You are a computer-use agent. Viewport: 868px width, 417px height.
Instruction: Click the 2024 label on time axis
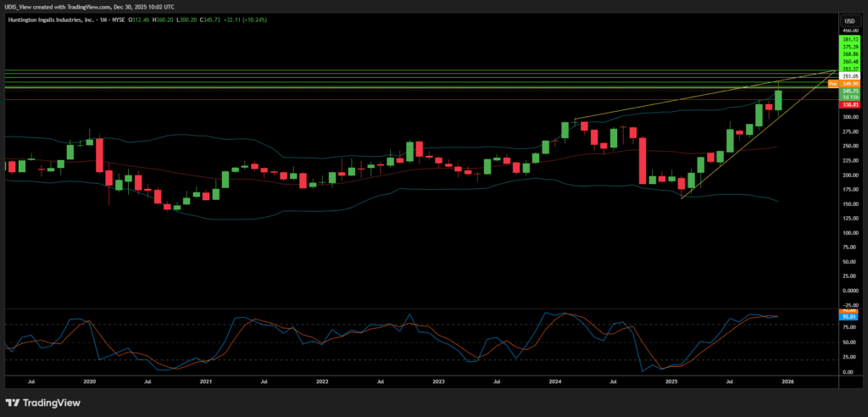coord(555,382)
